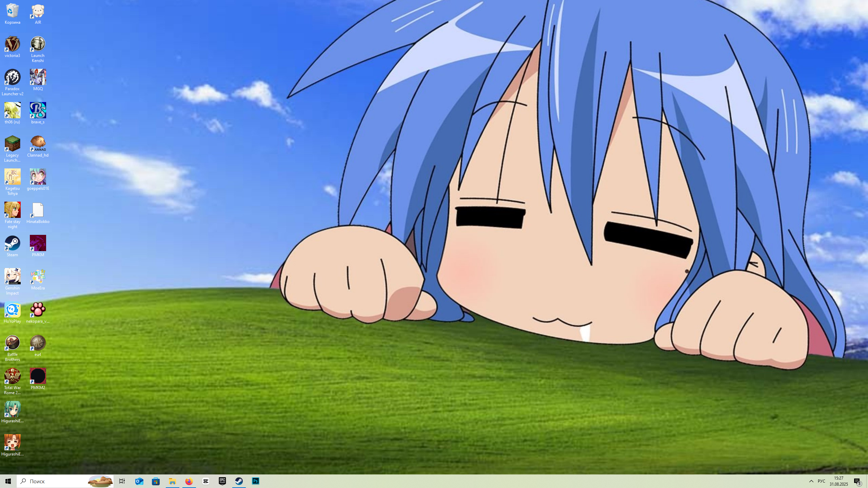The height and width of the screenshot is (488, 868).
Task: Open the Windows Start menu
Action: (8, 481)
